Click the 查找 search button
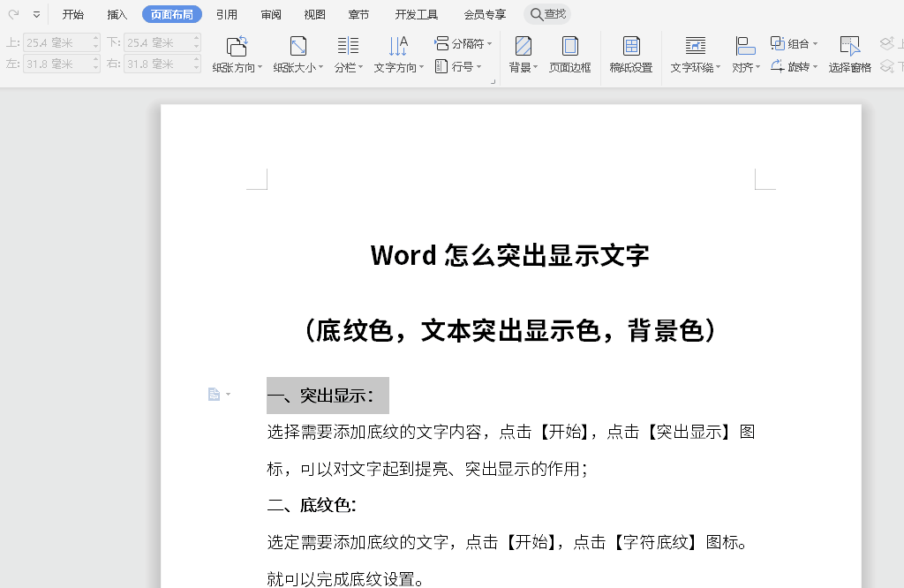Screen dimensions: 904x588 (x=547, y=14)
